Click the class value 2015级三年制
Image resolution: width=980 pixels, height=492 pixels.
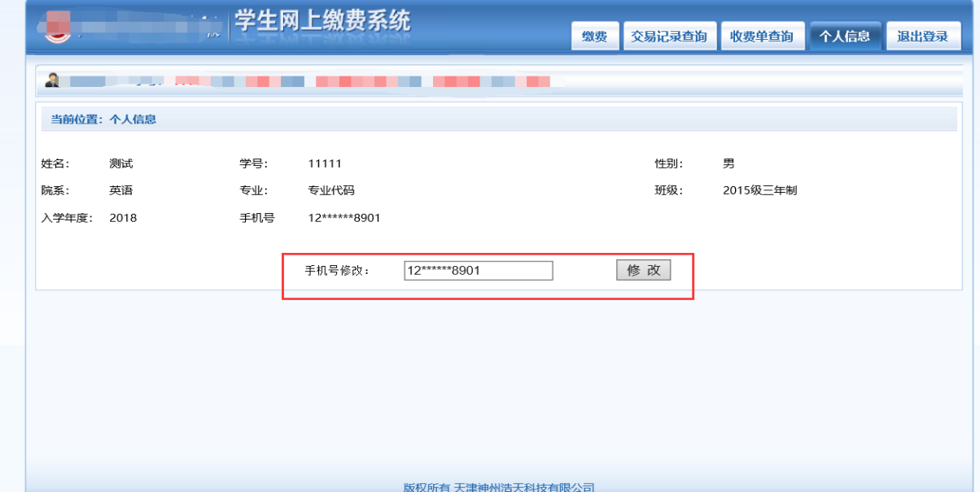(x=759, y=190)
